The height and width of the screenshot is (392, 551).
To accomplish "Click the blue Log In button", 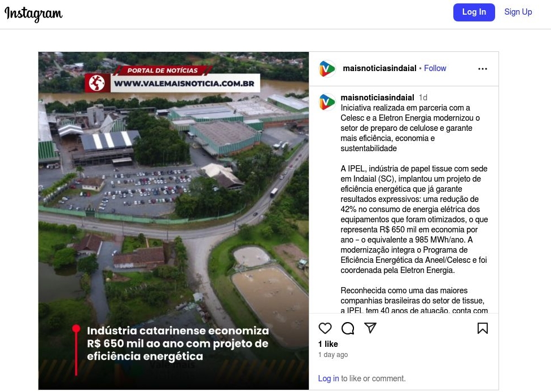I will pos(474,12).
